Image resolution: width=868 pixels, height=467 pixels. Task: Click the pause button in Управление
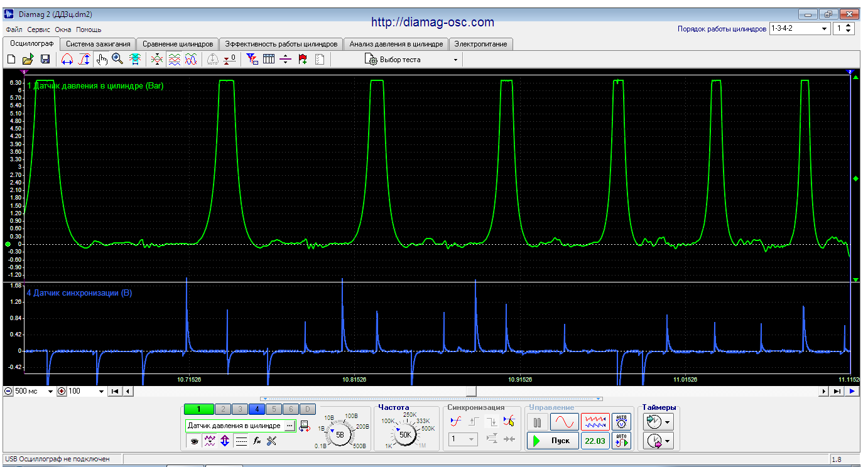537,422
